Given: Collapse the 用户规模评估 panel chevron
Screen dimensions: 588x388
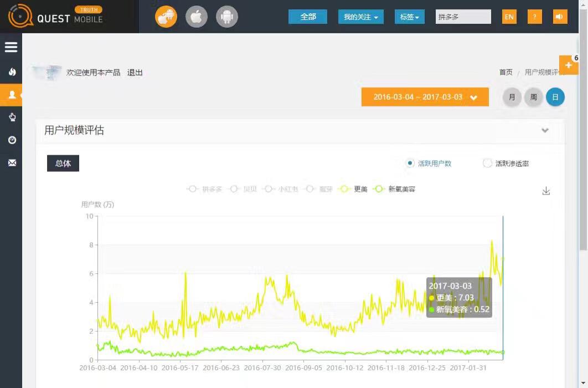Looking at the screenshot, I should pos(545,131).
